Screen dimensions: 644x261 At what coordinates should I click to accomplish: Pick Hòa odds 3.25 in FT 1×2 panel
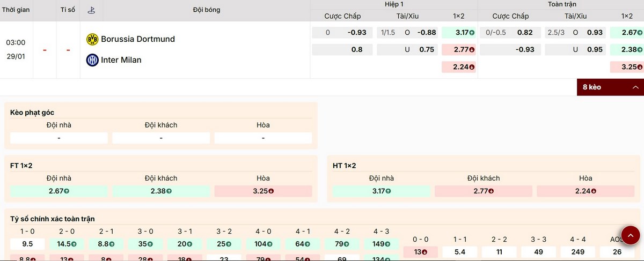click(263, 191)
